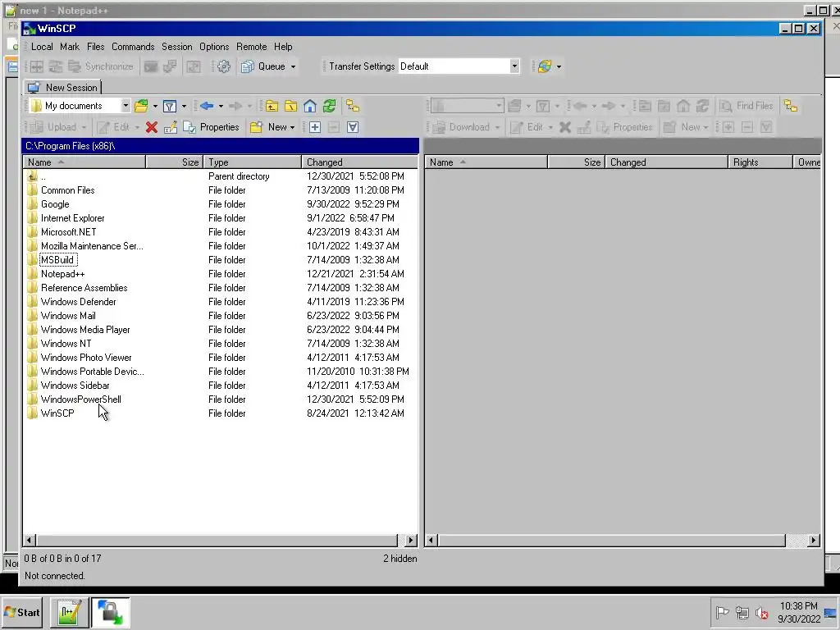Switch to Notepad++ in the taskbar
This screenshot has height=630, width=840.
coord(70,612)
